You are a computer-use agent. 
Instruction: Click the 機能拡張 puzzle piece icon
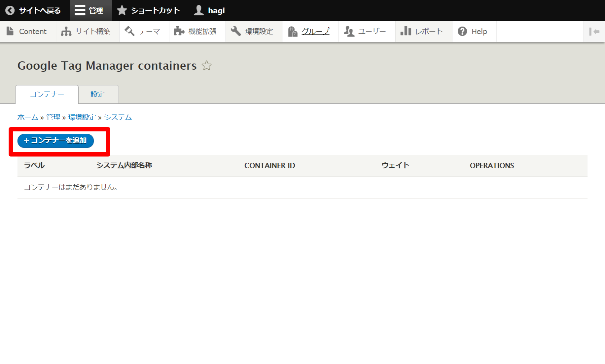(x=179, y=31)
